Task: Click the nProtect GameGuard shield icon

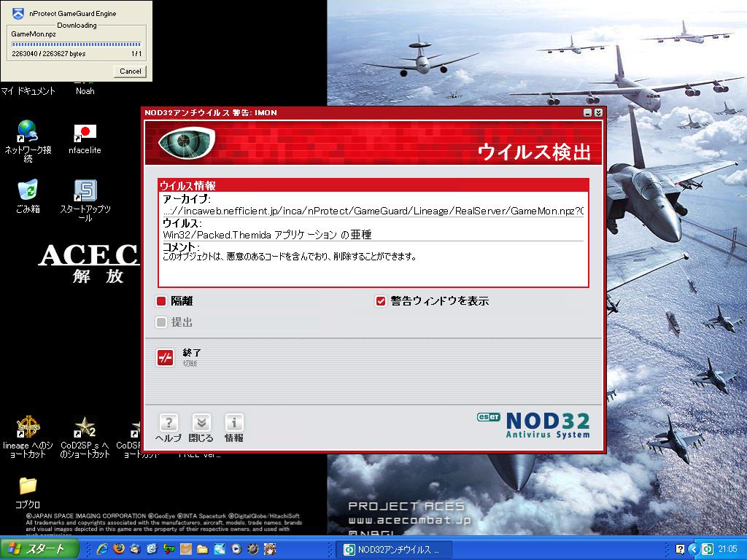Action: coord(18,13)
